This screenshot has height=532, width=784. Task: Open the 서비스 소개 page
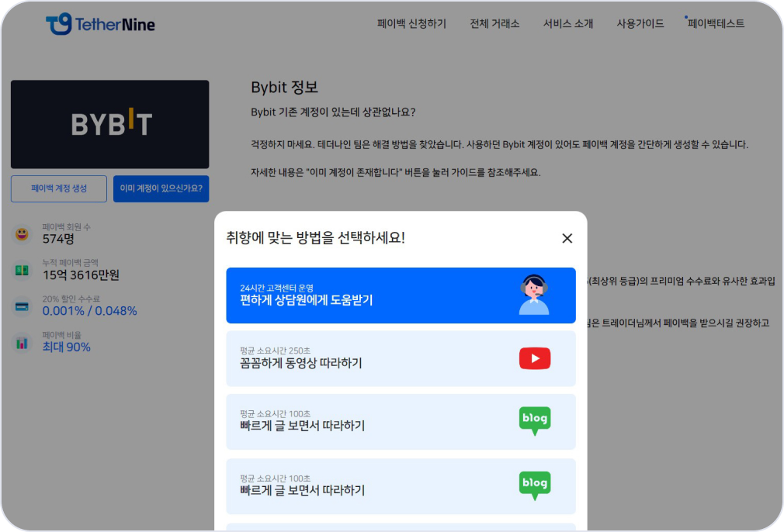567,24
